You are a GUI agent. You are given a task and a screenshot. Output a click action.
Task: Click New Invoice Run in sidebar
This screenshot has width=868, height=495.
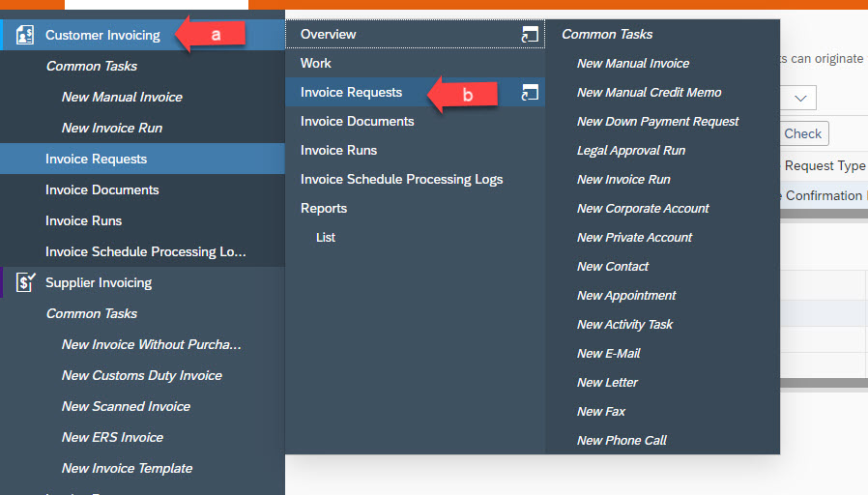click(x=112, y=128)
